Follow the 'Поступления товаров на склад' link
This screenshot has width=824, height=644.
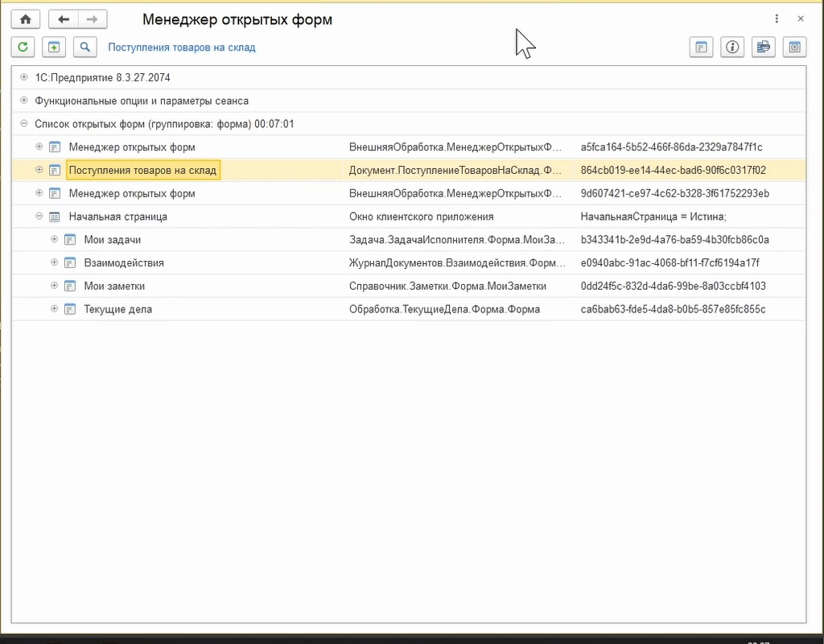[x=182, y=47]
